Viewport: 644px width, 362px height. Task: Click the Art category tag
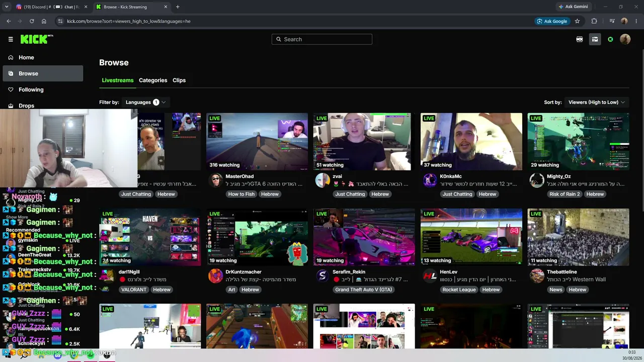[x=232, y=290]
